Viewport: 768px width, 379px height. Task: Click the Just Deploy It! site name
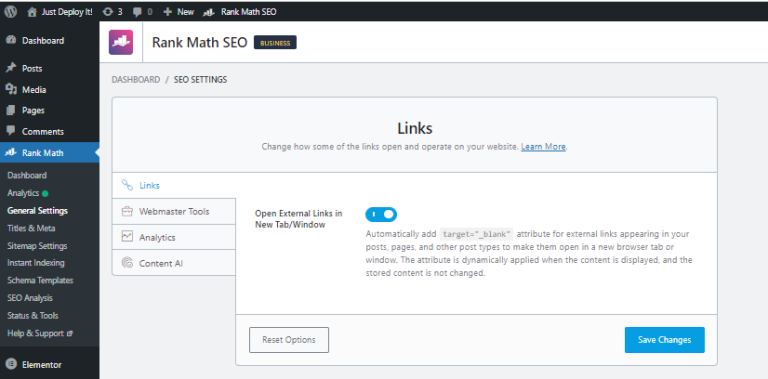tap(67, 12)
